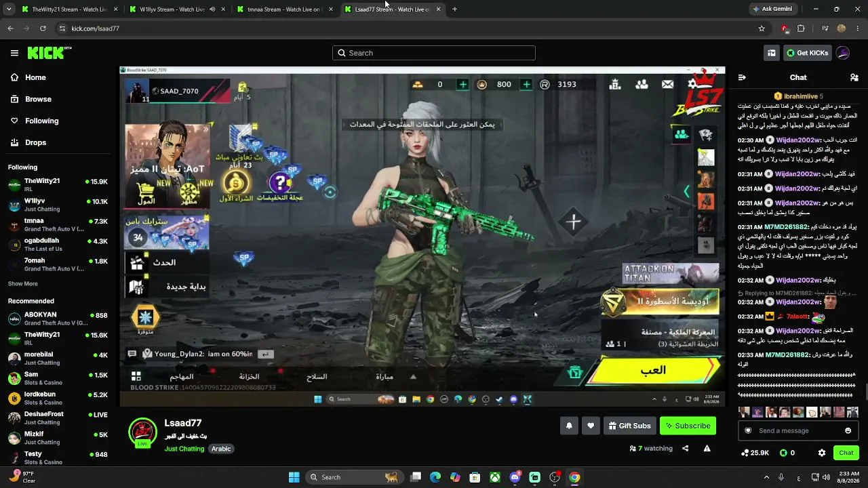Open Microsoft Store from taskbar
The height and width of the screenshot is (488, 868).
475,477
